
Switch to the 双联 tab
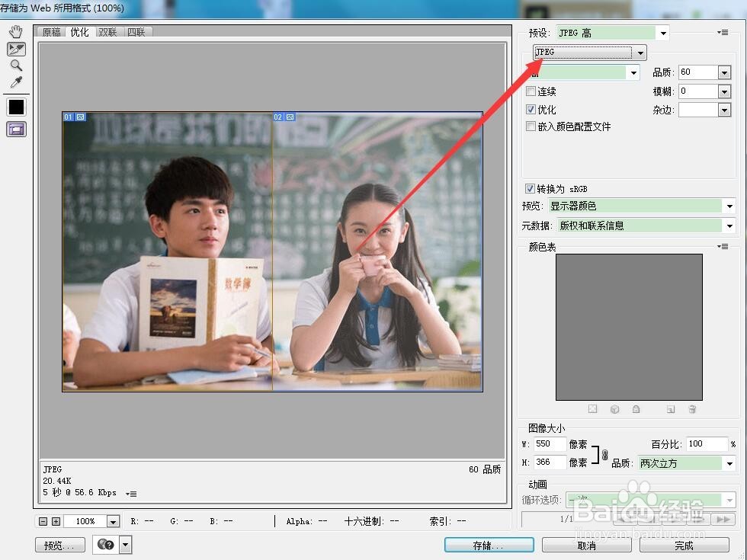[107, 32]
